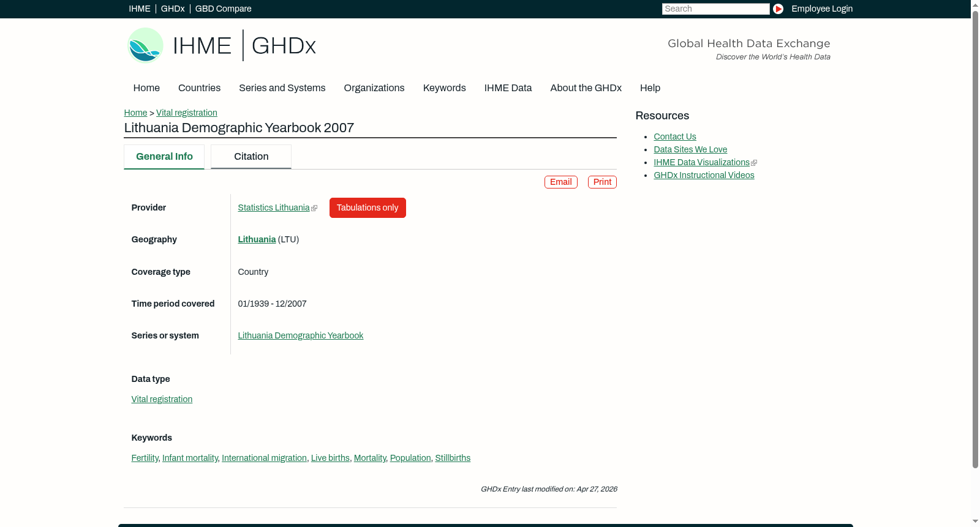Screen dimensions: 980x527
Task: Click Home in the breadcrumb
Action: [x=135, y=113]
